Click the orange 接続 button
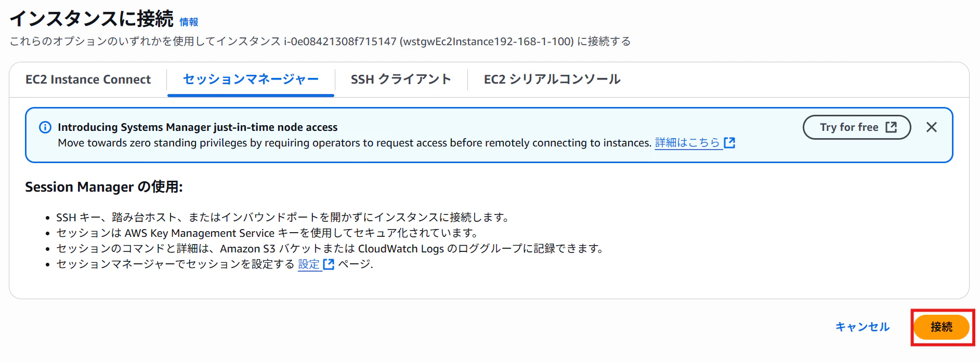Viewport: 980px width, 362px height. [942, 327]
